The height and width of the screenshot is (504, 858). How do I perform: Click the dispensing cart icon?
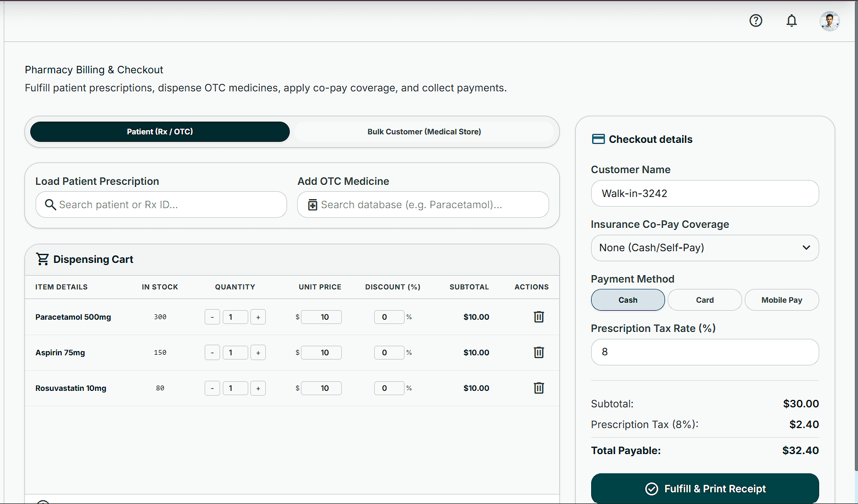point(42,259)
